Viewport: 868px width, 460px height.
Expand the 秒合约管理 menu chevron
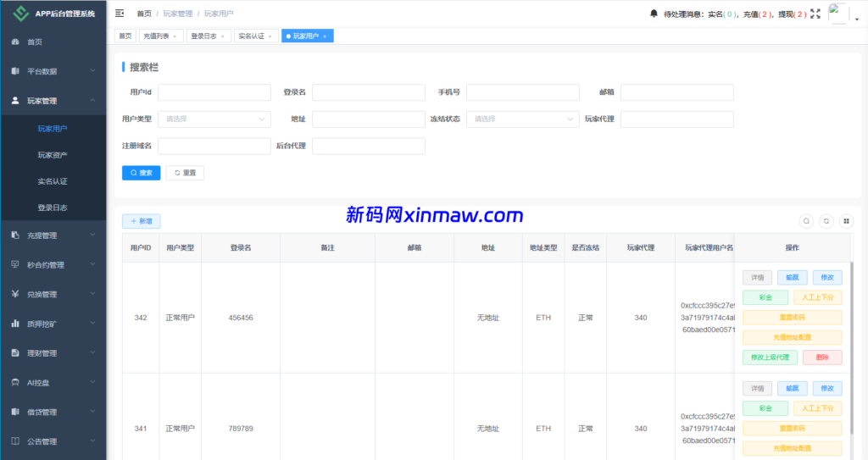point(92,264)
